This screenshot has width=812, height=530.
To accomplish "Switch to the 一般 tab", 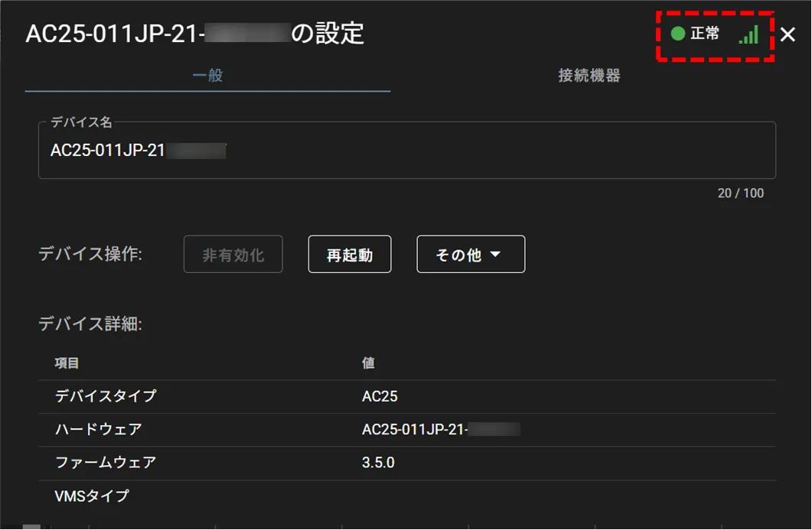I will pos(207,76).
